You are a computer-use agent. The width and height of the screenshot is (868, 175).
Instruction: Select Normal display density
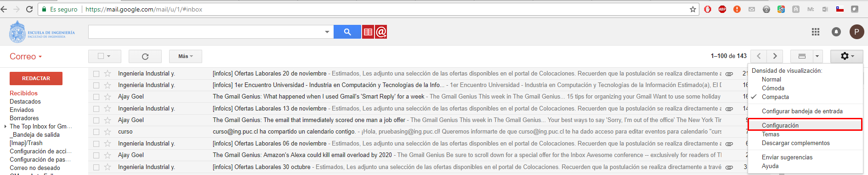point(772,79)
